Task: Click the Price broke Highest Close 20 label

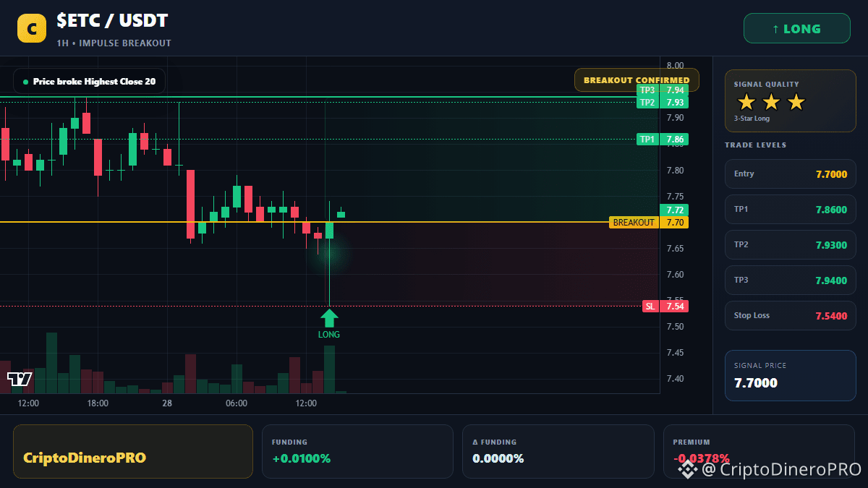Action: [89, 82]
